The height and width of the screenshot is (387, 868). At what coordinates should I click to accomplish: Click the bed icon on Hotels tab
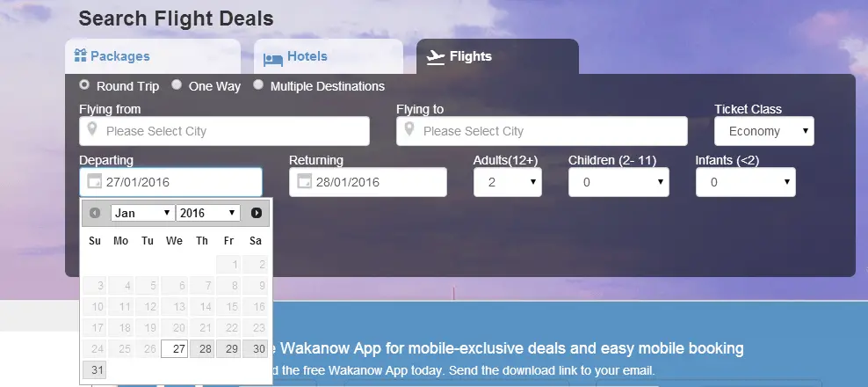click(x=273, y=59)
